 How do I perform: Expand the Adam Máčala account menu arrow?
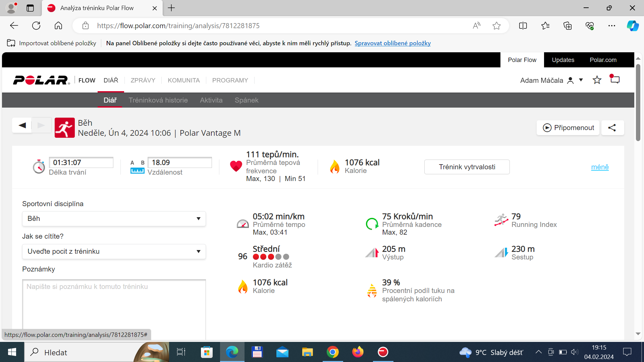[581, 80]
